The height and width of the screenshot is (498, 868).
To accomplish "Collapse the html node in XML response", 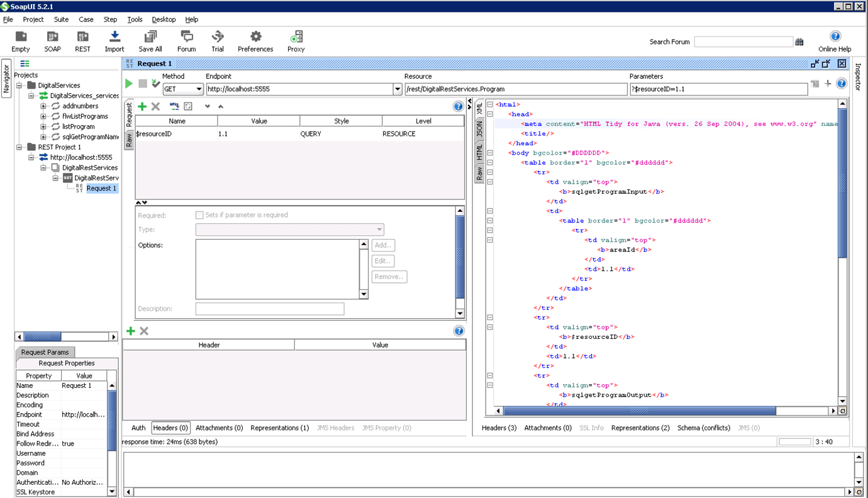I will [x=490, y=105].
